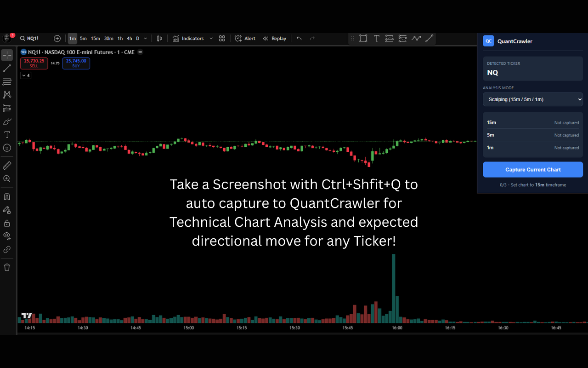
Task: Open the timeframe dropdown chevron
Action: point(145,39)
